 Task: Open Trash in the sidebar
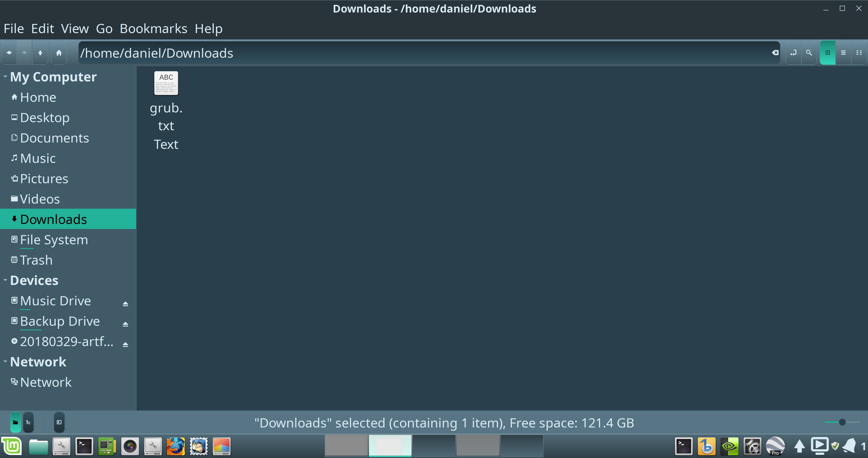coord(68,260)
